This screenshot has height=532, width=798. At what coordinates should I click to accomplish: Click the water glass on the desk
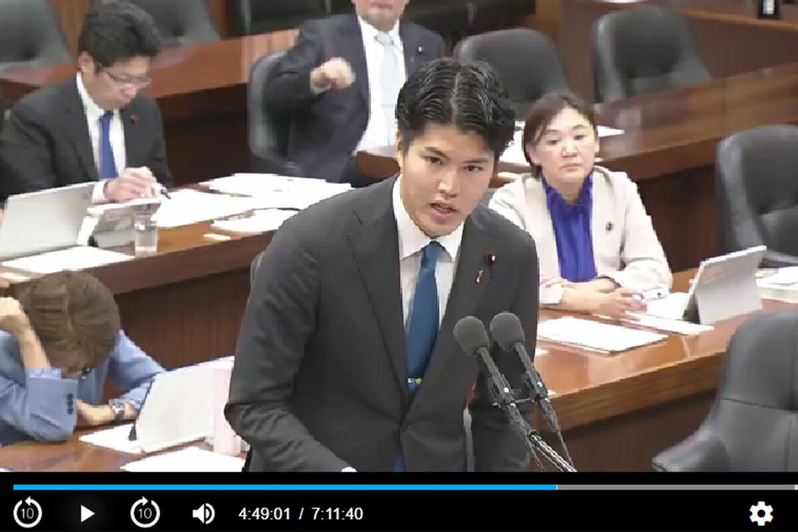click(x=145, y=233)
